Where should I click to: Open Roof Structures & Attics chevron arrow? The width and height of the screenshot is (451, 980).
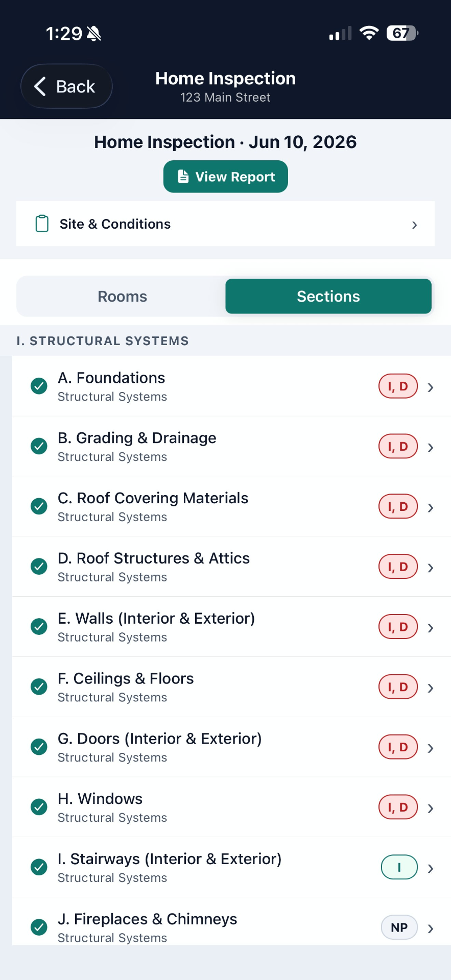coord(431,568)
